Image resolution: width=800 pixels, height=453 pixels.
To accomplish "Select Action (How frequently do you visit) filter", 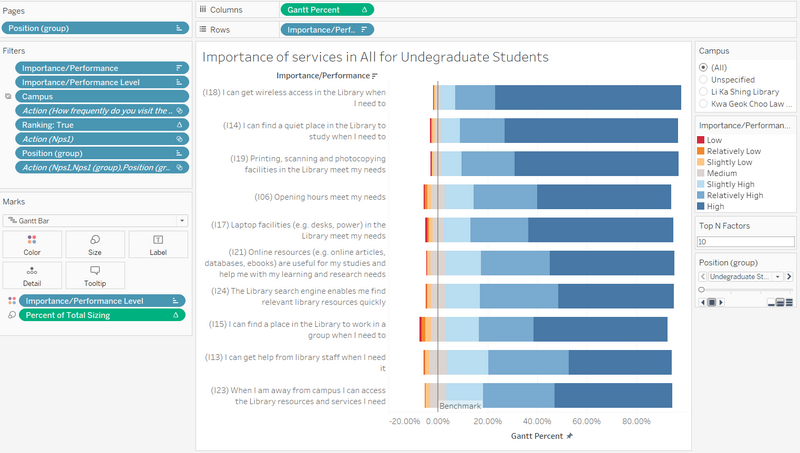I will click(x=102, y=111).
